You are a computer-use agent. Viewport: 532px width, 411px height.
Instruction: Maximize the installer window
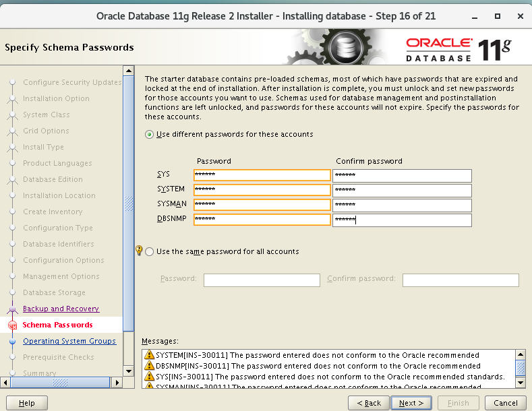point(498,16)
